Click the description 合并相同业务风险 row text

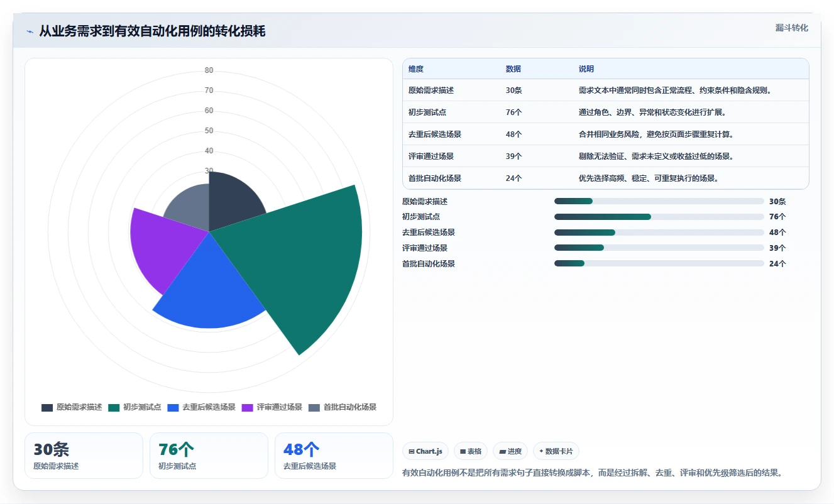(x=656, y=134)
